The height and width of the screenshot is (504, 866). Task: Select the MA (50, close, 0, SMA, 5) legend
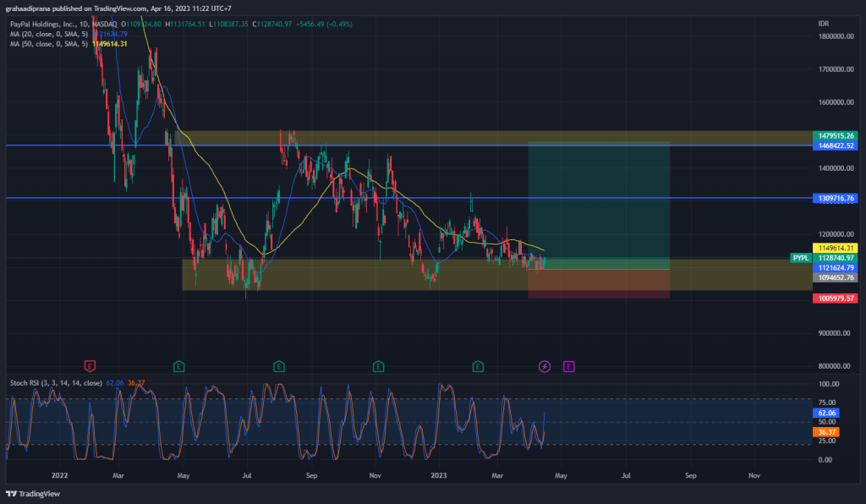point(48,44)
